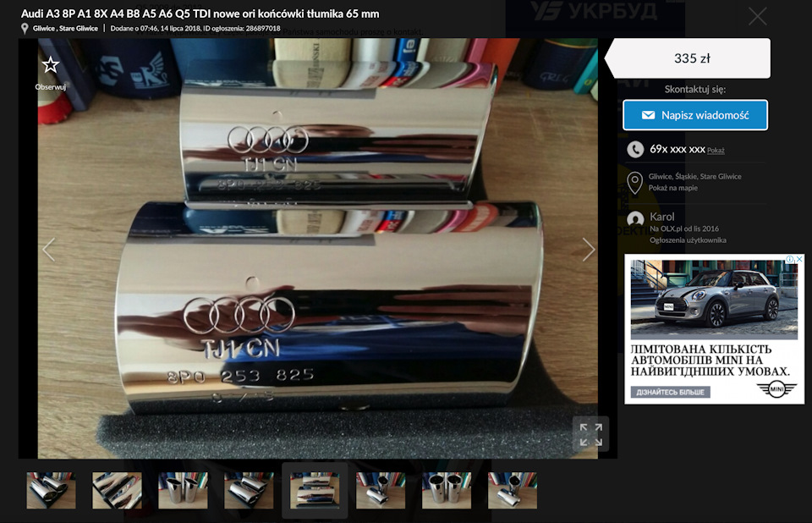Select the second thumbnail in the strip

pyautogui.click(x=117, y=490)
